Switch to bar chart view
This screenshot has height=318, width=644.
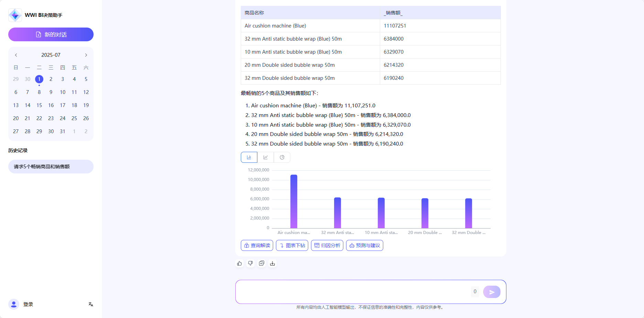pos(249,157)
